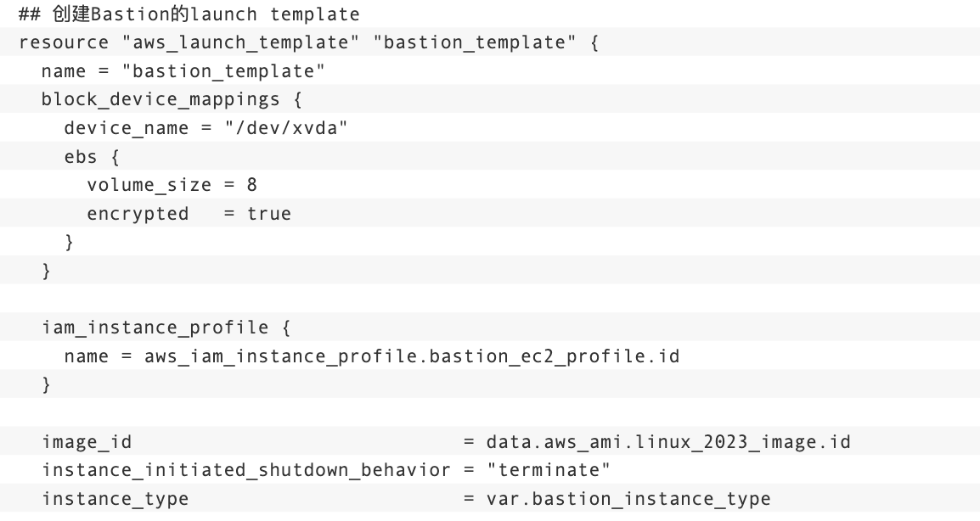The width and height of the screenshot is (980, 521).
Task: Click the instance_type attribute name
Action: click(115, 499)
